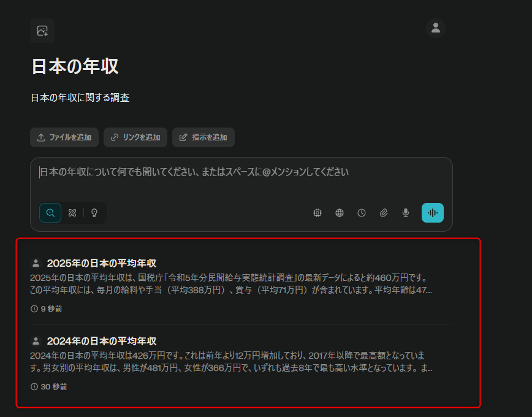This screenshot has height=417, width=532.
Task: Click リンクを追加 button
Action: point(135,137)
